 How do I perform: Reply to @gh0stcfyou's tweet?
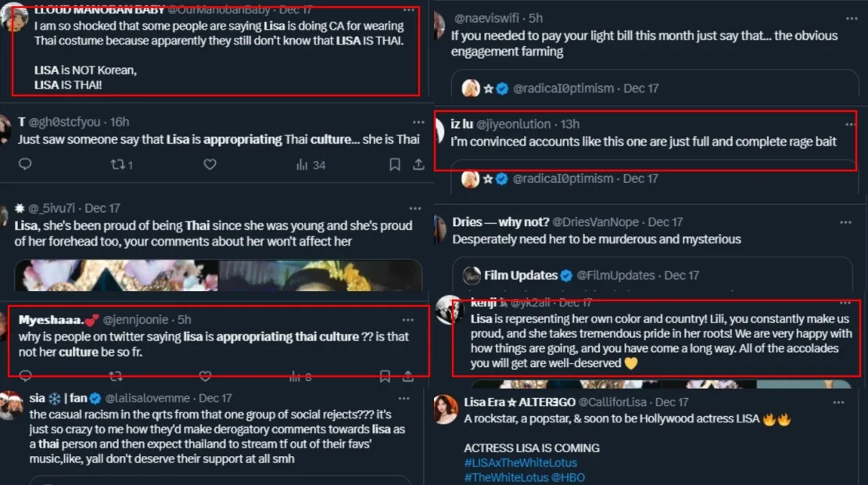pyautogui.click(x=25, y=164)
